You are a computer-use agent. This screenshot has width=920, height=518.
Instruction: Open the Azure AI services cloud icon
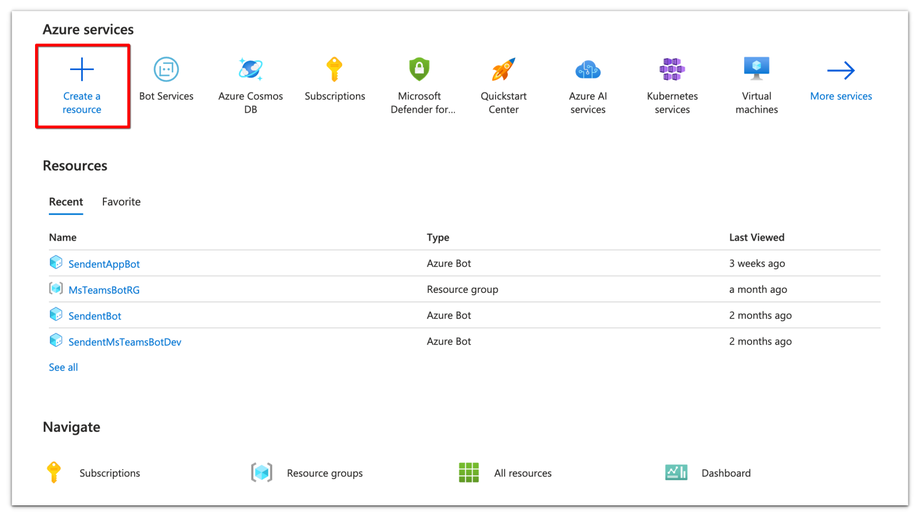point(587,70)
